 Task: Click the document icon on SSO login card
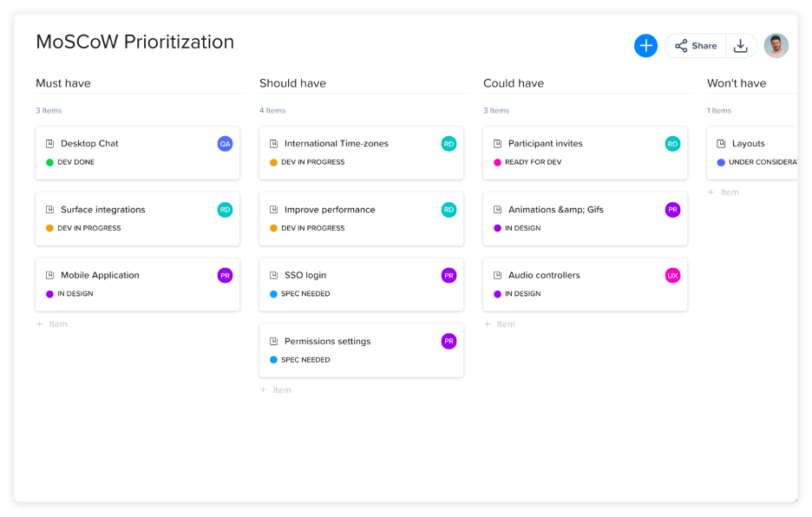point(273,276)
